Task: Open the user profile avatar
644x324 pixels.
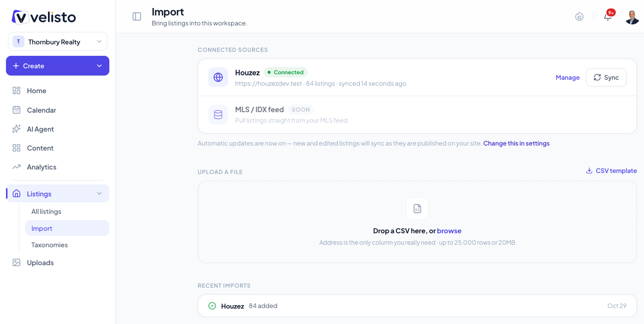Action: [x=632, y=16]
